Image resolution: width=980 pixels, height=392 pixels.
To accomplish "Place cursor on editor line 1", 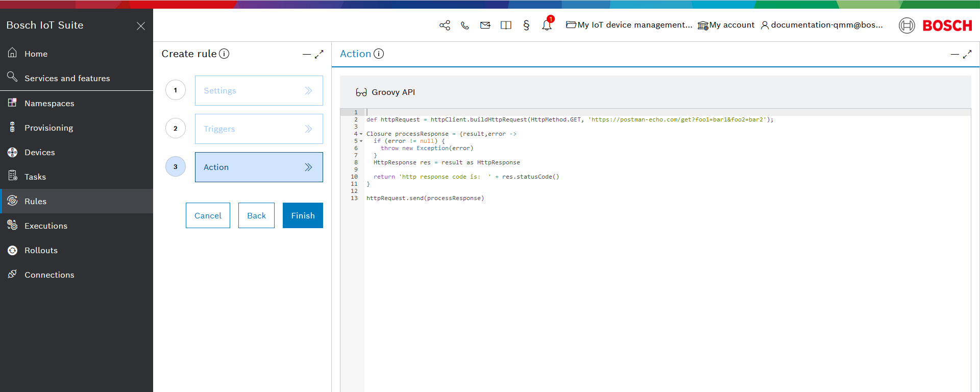I will (x=667, y=112).
